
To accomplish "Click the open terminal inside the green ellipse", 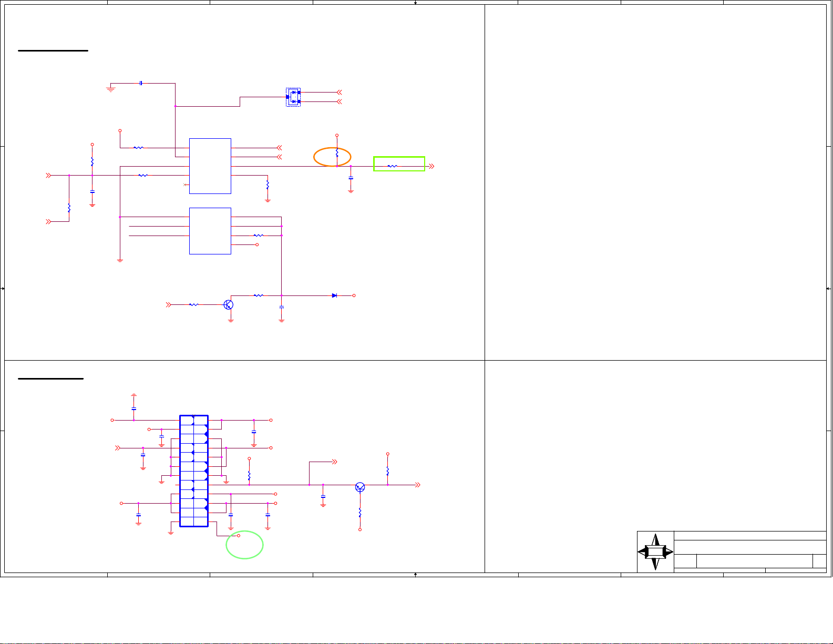I will coord(239,536).
